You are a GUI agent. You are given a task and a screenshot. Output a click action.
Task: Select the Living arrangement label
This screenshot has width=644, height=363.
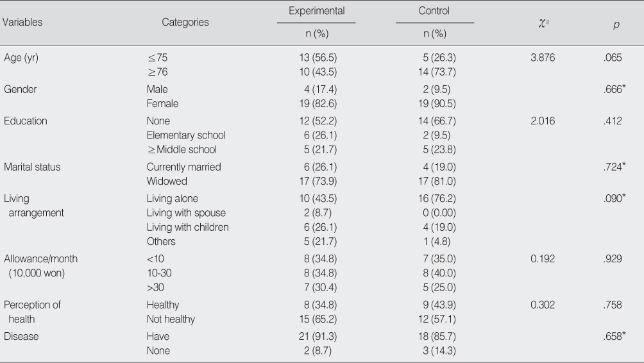(x=34, y=206)
